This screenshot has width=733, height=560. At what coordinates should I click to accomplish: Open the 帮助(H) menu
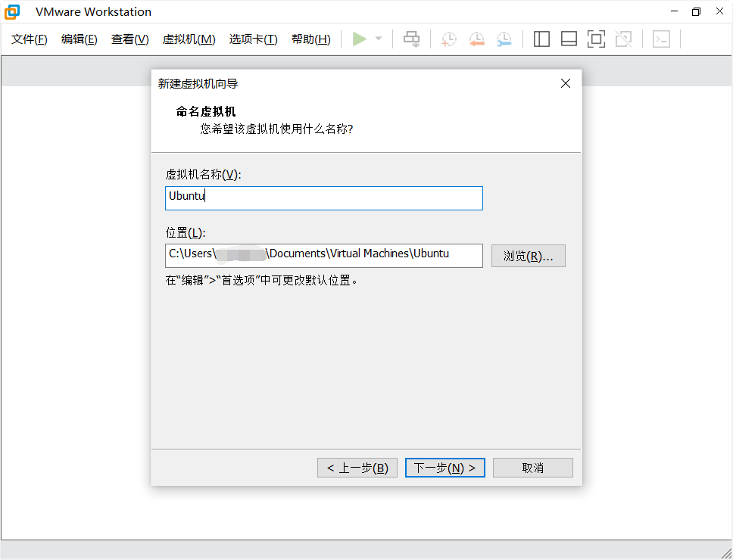311,39
